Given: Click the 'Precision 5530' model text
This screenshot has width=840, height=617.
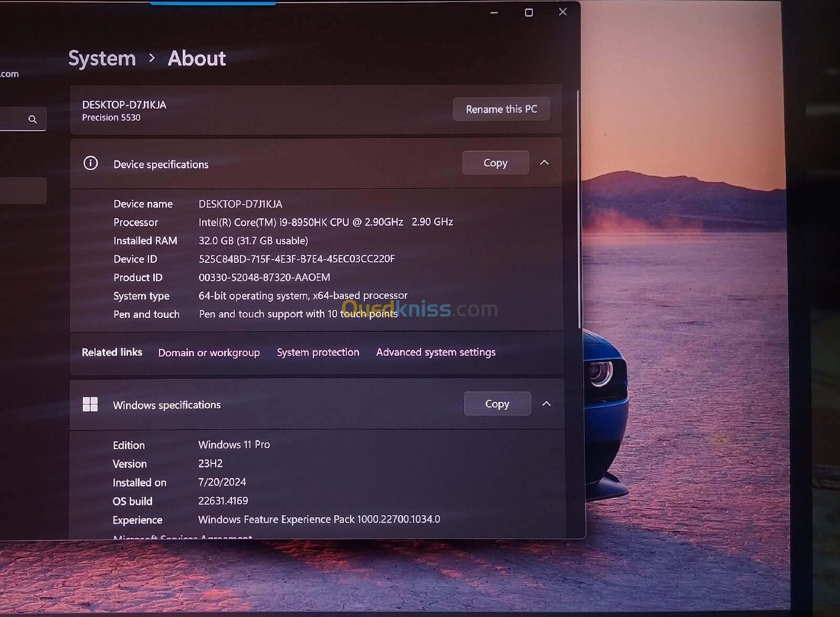Looking at the screenshot, I should pos(111,118).
